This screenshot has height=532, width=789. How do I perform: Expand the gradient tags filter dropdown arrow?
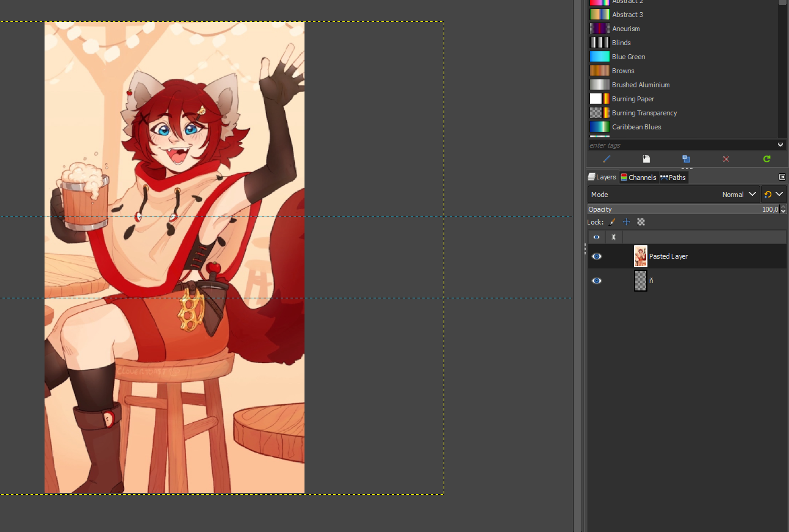pyautogui.click(x=780, y=145)
